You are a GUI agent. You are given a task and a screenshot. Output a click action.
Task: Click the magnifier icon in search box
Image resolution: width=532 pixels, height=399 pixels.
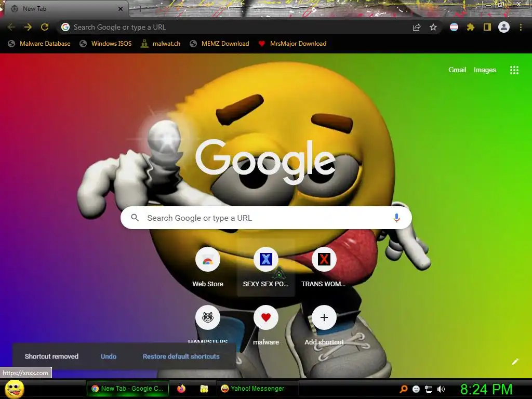point(135,218)
